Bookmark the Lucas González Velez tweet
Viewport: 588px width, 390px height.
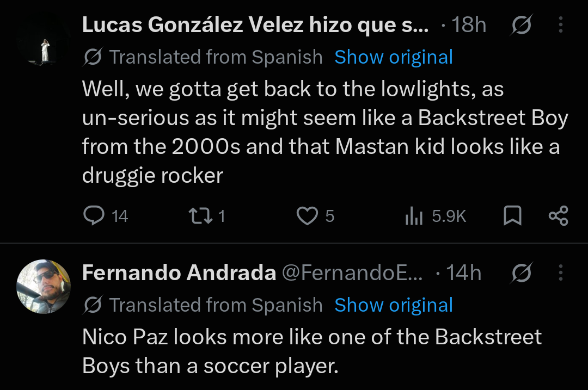[x=512, y=216]
